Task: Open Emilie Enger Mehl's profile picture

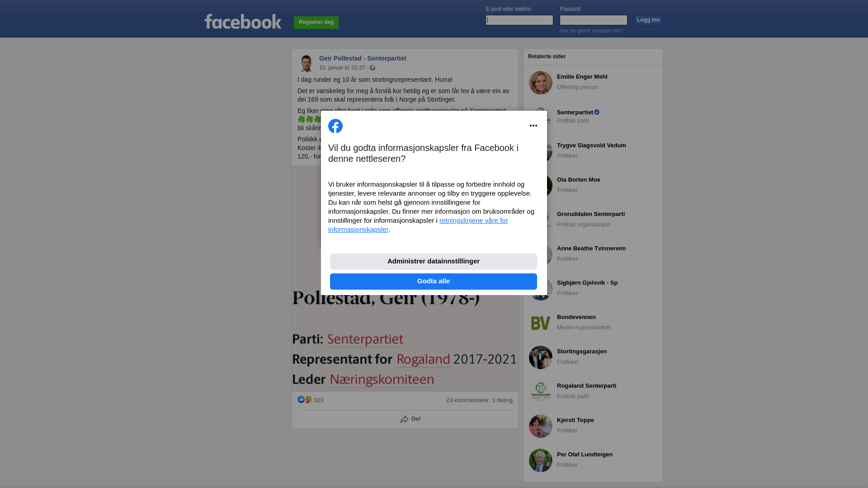Action: tap(541, 83)
